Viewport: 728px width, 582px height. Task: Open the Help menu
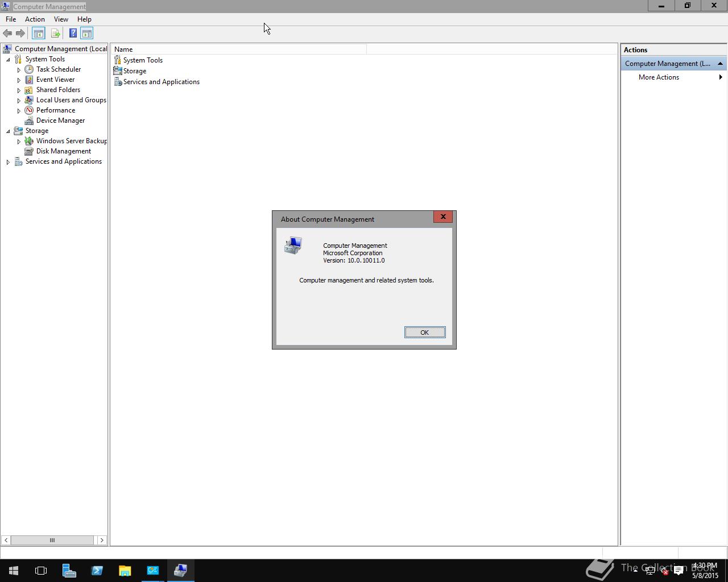[x=84, y=19]
